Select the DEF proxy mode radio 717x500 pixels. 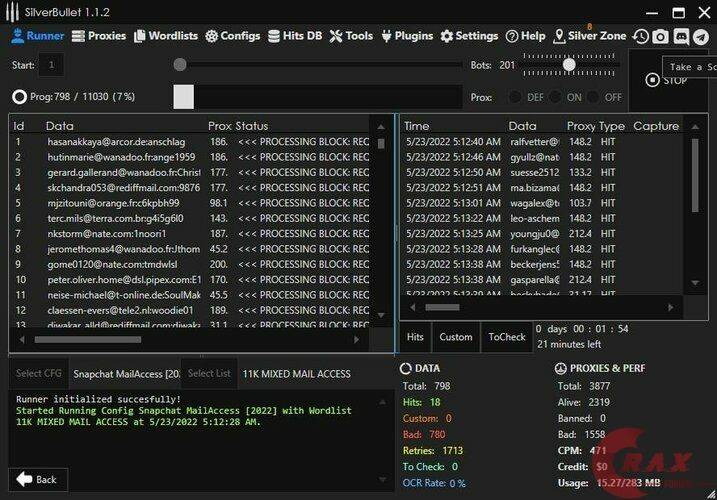[516, 97]
